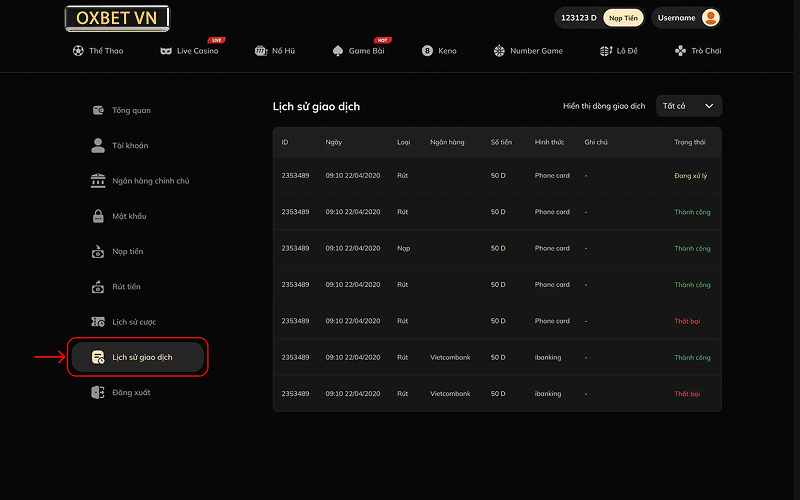The height and width of the screenshot is (500, 800).
Task: Open the Tất cả filter dropdown
Action: pos(688,106)
